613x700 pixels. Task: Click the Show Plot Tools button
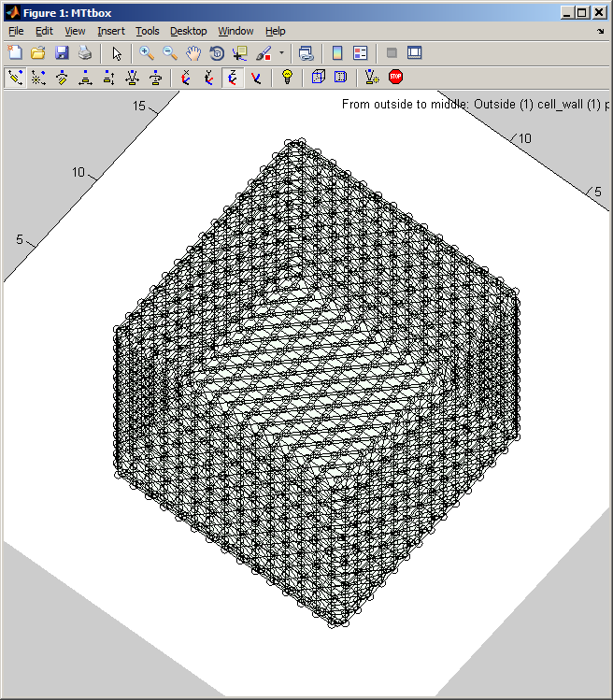pyautogui.click(x=415, y=53)
